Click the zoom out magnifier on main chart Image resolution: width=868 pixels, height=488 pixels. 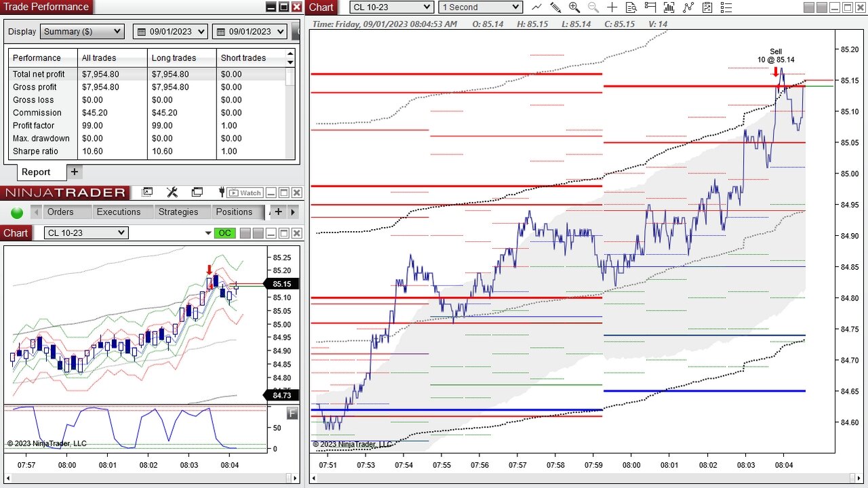coord(593,7)
